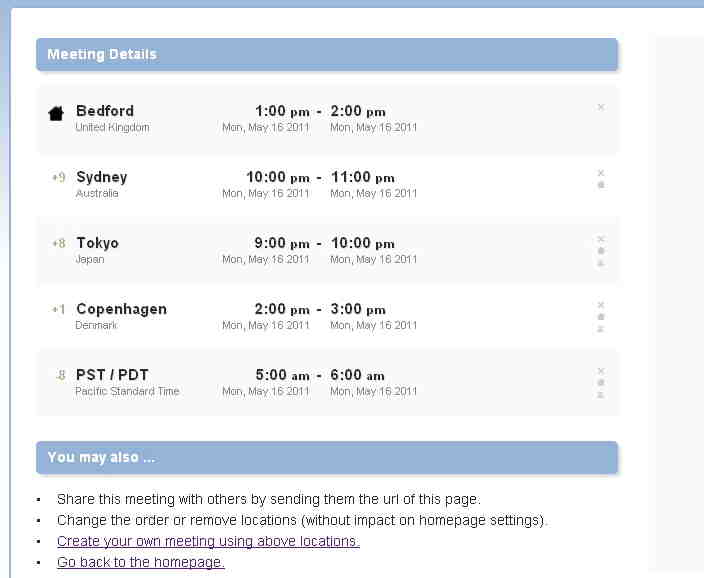The height and width of the screenshot is (578, 704).
Task: Click the Meeting Details header bar
Action: pos(326,54)
